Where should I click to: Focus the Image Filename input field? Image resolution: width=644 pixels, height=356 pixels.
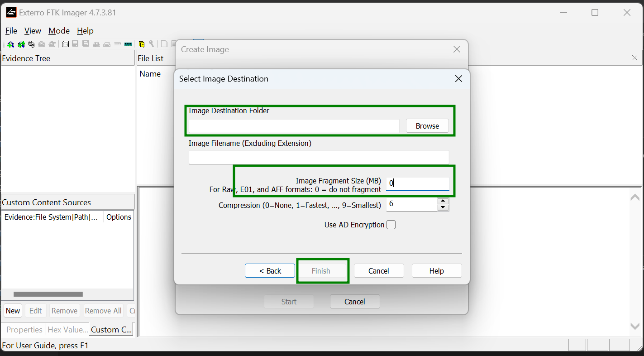click(x=319, y=157)
